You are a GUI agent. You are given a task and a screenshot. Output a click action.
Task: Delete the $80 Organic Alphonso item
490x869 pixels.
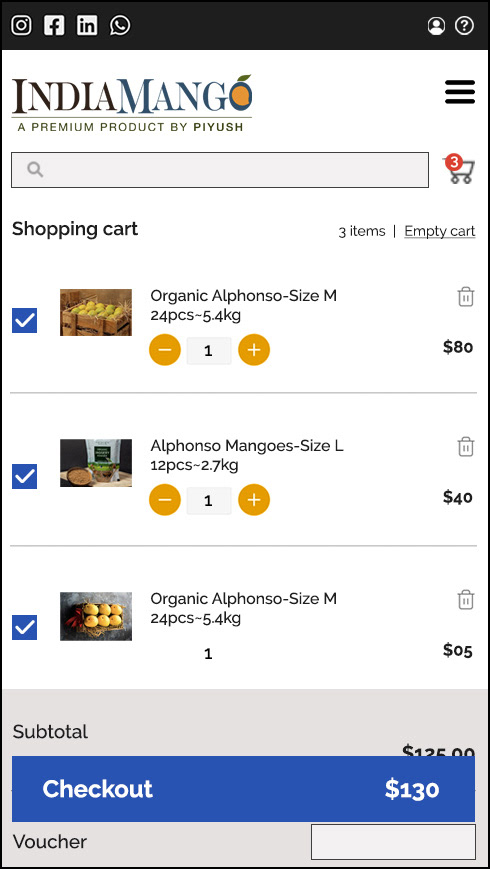click(466, 297)
